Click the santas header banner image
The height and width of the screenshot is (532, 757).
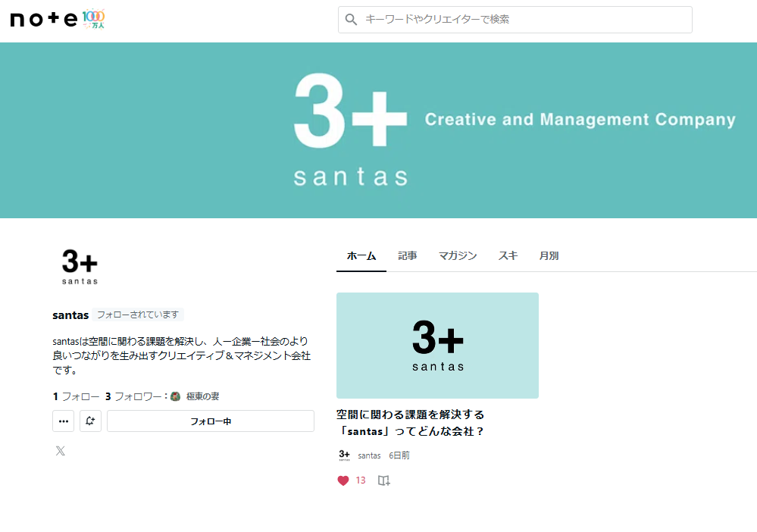click(x=379, y=130)
